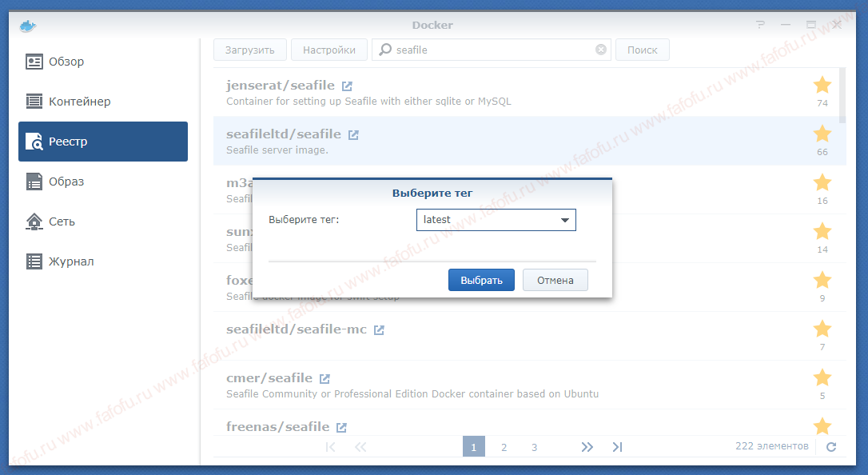Image resolution: width=868 pixels, height=475 pixels.
Task: Click the star with 16 rating
Action: click(x=822, y=182)
